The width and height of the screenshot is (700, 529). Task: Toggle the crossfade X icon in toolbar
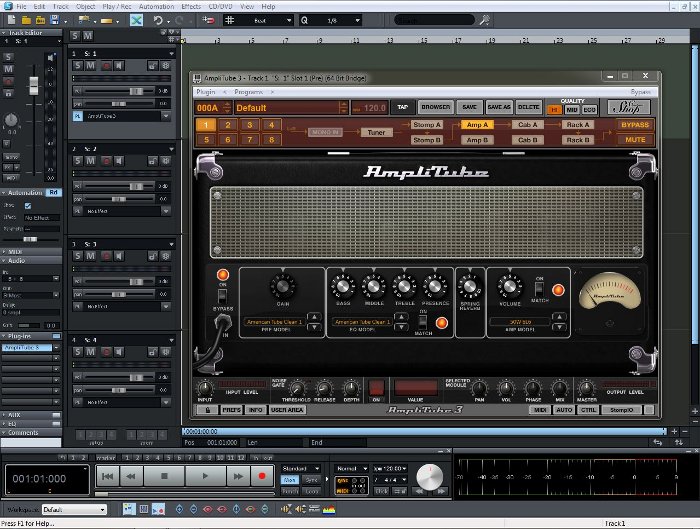[137, 20]
